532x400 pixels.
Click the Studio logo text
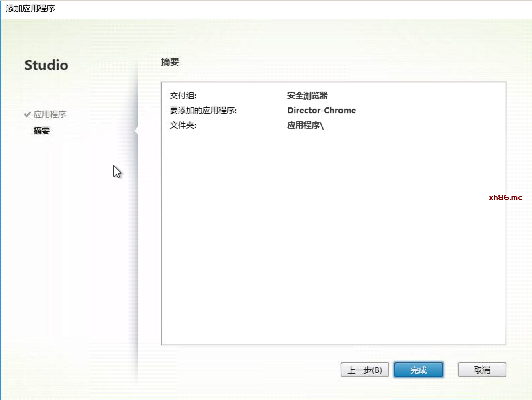click(46, 65)
